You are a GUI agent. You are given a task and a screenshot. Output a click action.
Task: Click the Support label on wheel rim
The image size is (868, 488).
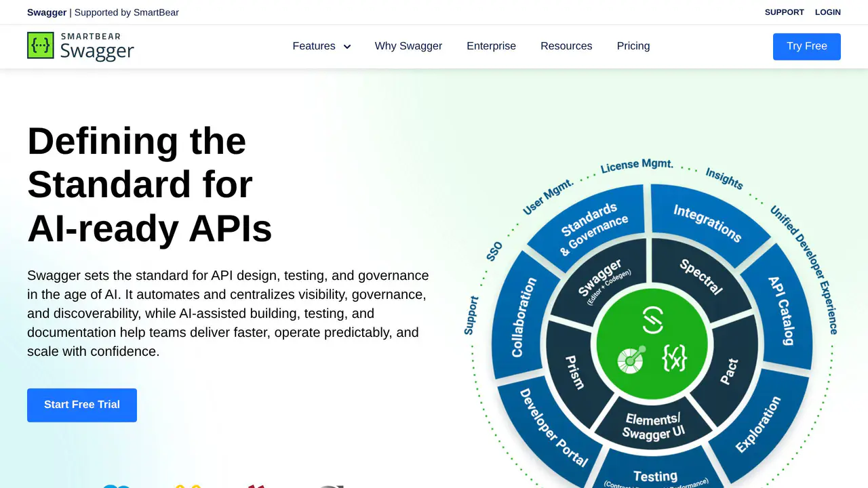point(471,315)
